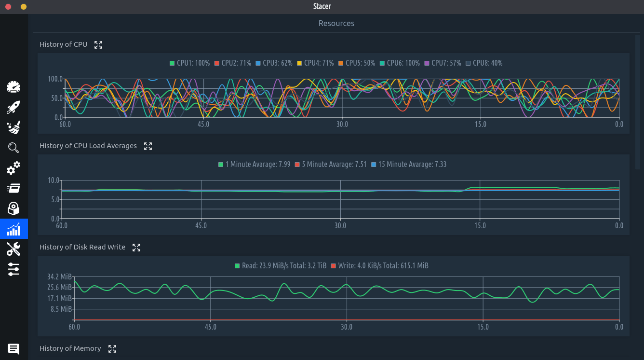The height and width of the screenshot is (360, 644).
Task: Open Helpers via the wrench and screwdriver icon
Action: coord(13,249)
